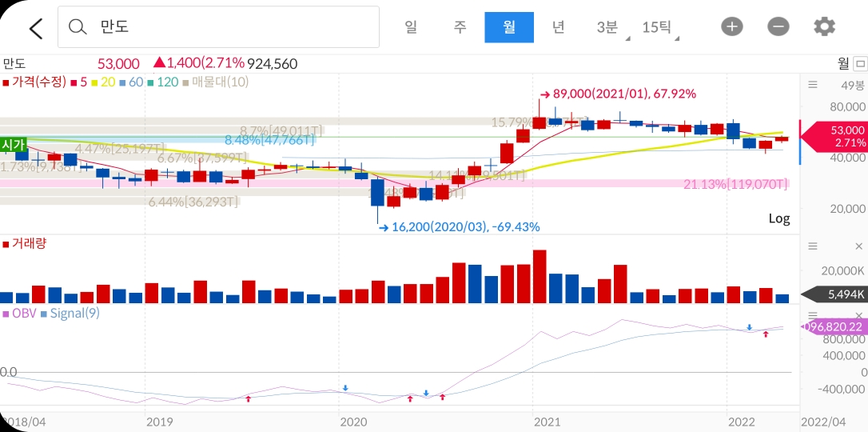868x432 pixels.
Task: Tap the 89,000(2021/01) high annotation
Action: pos(617,94)
